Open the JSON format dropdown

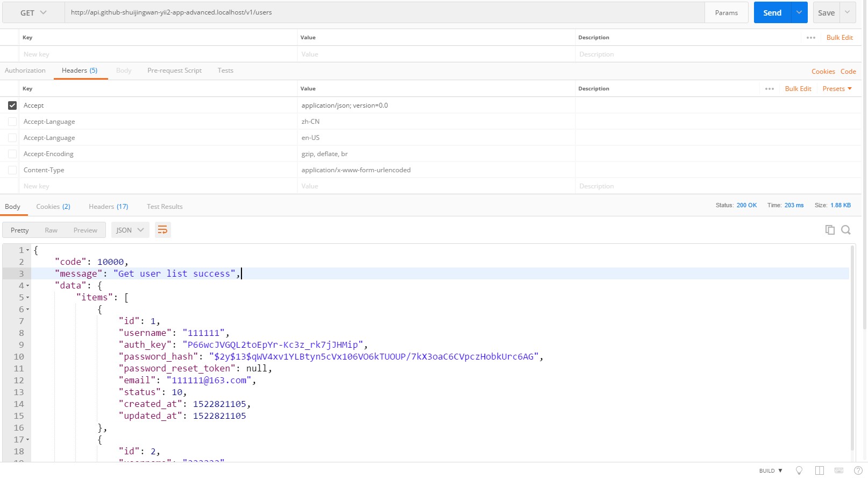pyautogui.click(x=130, y=230)
